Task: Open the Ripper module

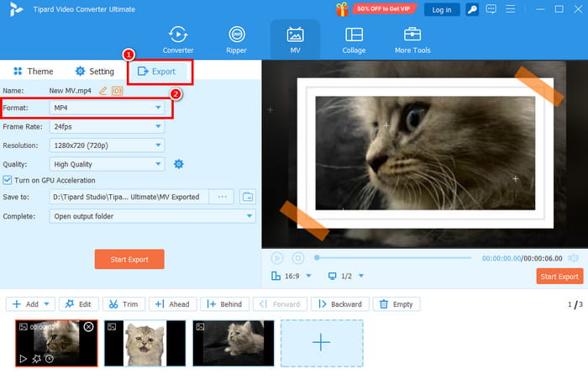Action: point(237,40)
